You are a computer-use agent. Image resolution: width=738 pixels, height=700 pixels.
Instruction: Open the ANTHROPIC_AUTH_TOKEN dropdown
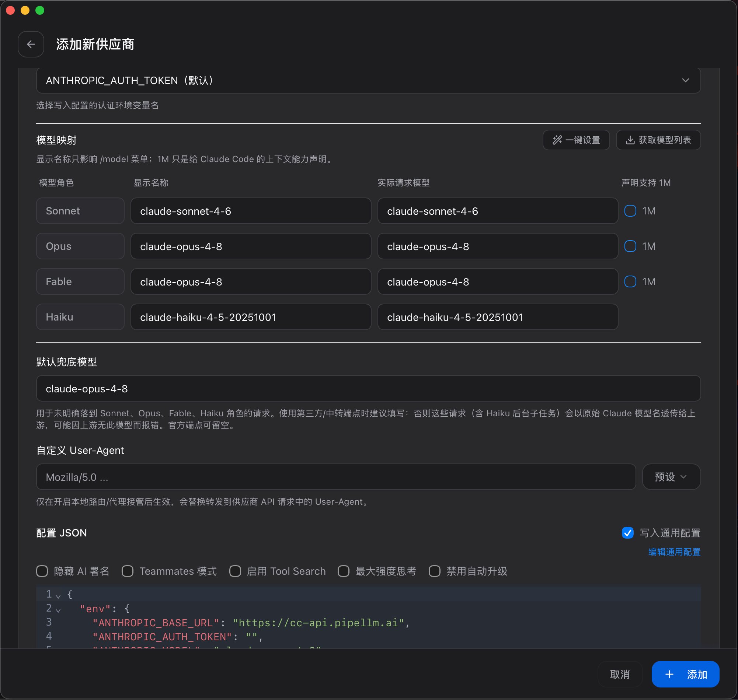pyautogui.click(x=368, y=80)
